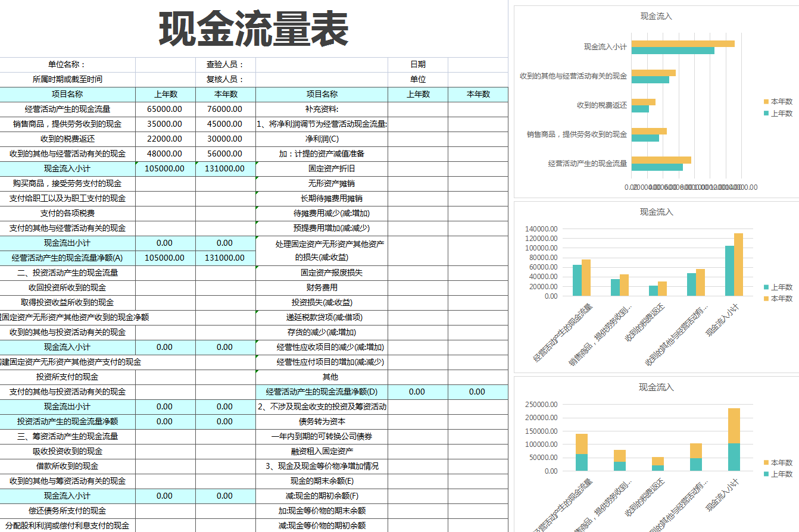Click the 140000.00 axis label in the middle chart

pyautogui.click(x=541, y=229)
